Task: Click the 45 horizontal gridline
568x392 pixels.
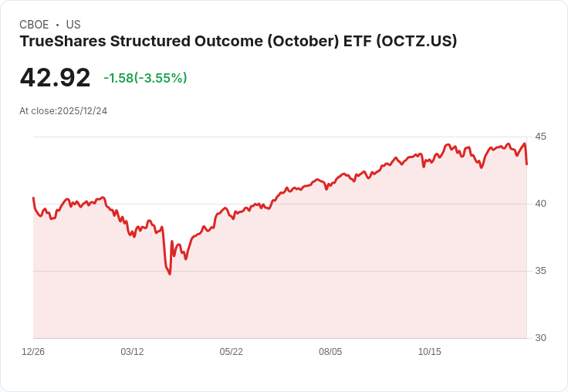Action: coord(279,137)
